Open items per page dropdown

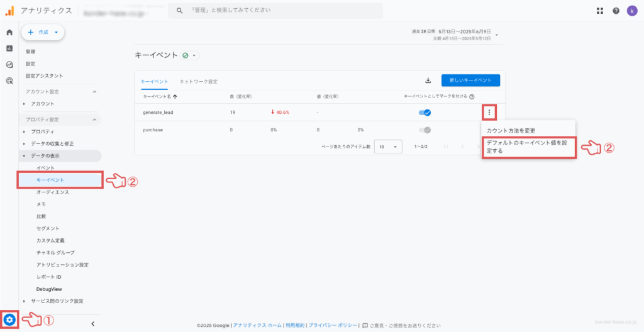tap(388, 147)
